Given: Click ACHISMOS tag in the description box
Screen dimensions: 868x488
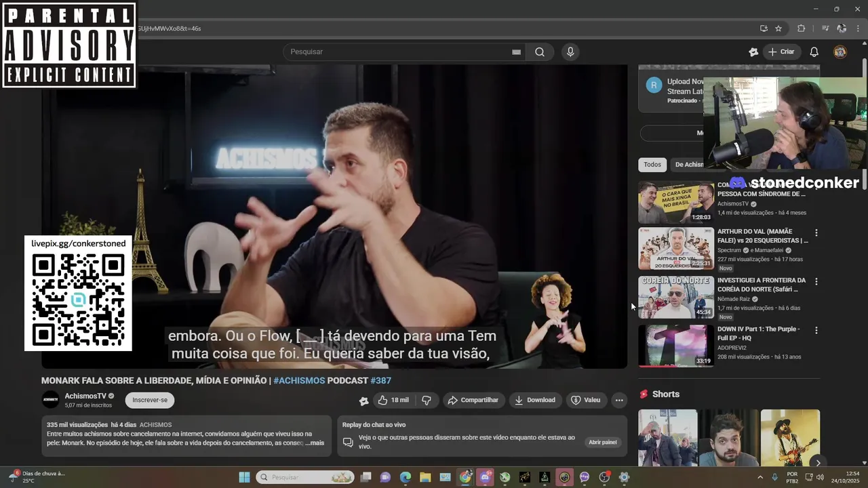Looking at the screenshot, I should [x=155, y=425].
